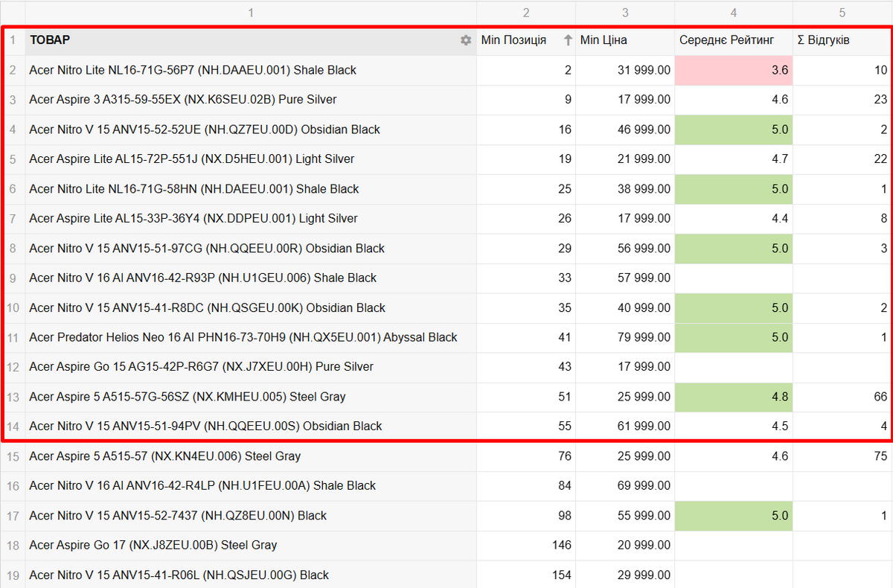
Task: Select row number 13 in the left margin
Action: click(x=13, y=397)
